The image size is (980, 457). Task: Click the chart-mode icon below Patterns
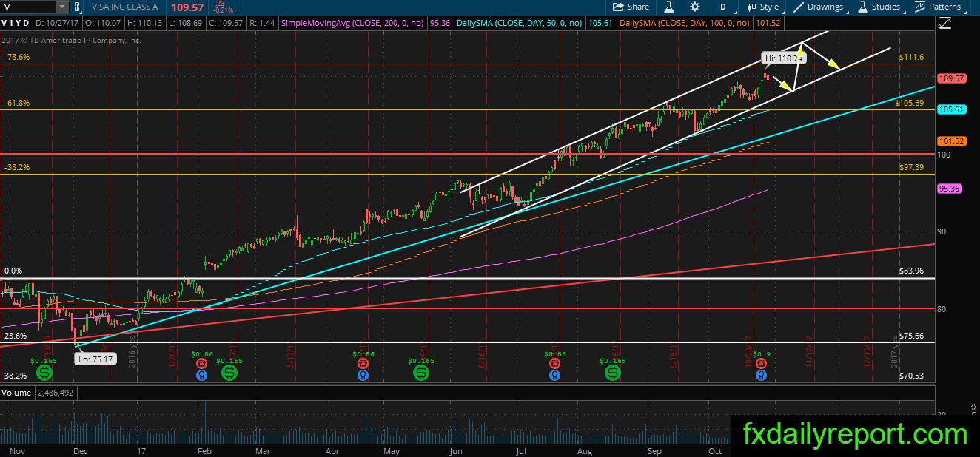point(944,24)
